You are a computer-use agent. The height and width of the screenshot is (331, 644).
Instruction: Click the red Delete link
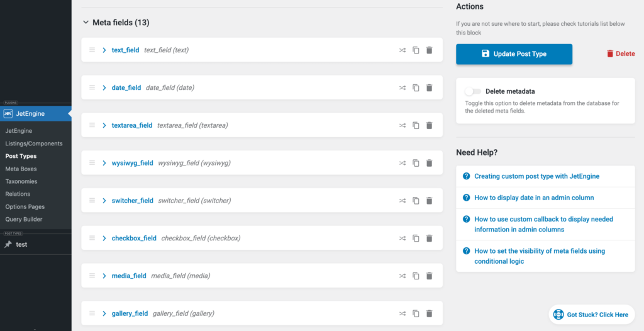[x=620, y=54]
